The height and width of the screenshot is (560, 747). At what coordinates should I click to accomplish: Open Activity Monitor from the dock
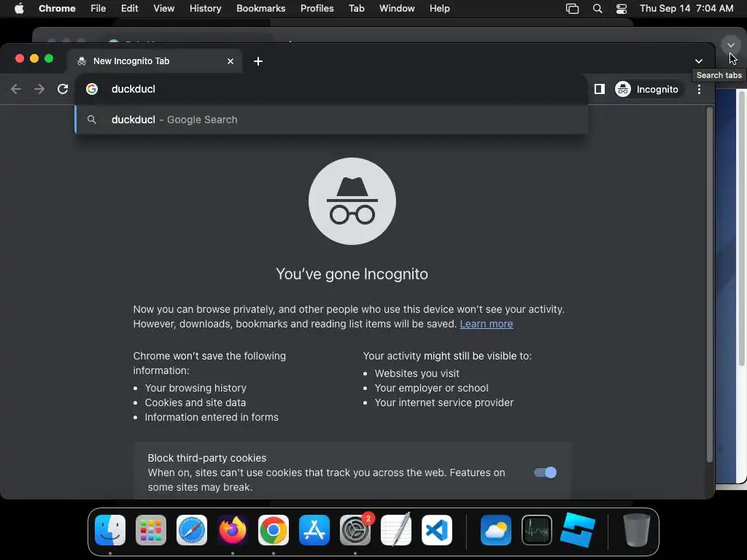coord(537,530)
